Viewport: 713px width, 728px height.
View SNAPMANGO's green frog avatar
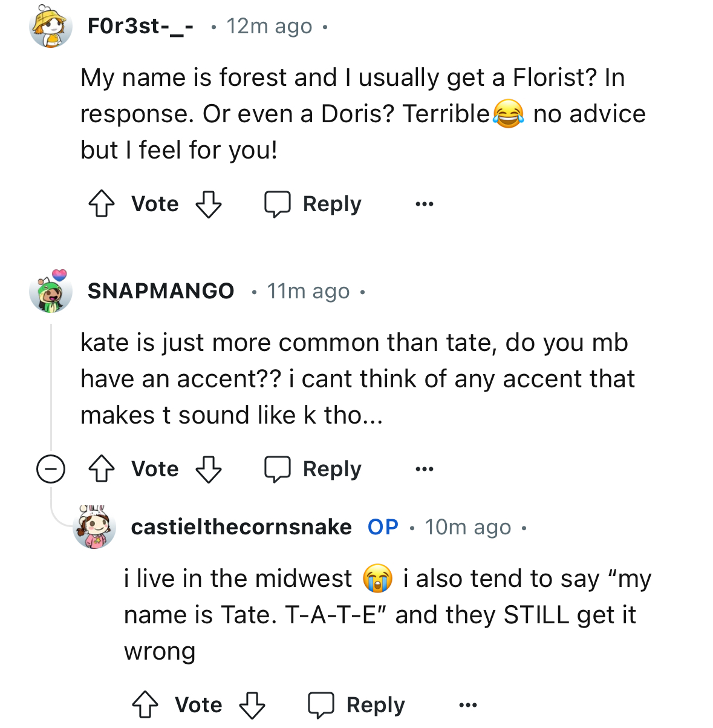(x=51, y=291)
